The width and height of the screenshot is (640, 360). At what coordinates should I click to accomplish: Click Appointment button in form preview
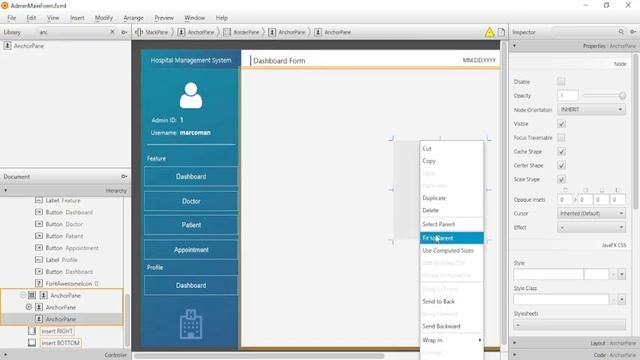point(191,250)
